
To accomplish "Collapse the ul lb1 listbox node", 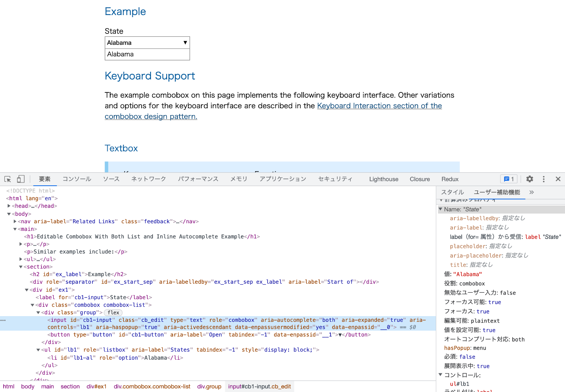I will pyautogui.click(x=38, y=350).
